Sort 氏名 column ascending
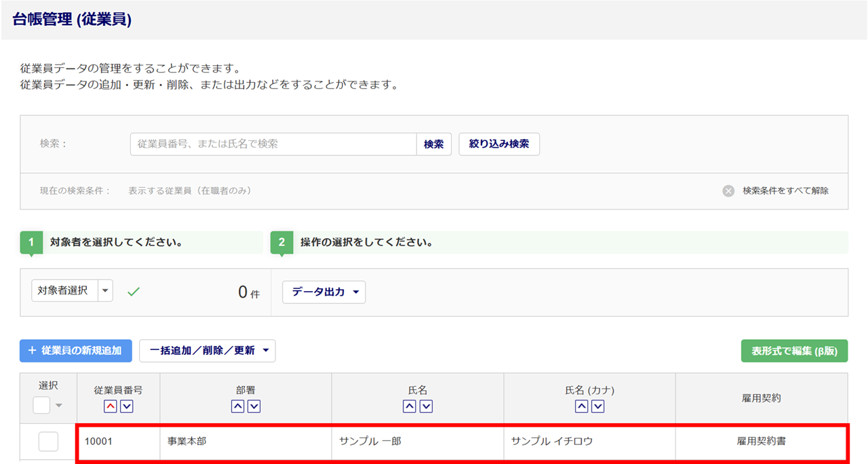The width and height of the screenshot is (868, 464). pyautogui.click(x=410, y=406)
